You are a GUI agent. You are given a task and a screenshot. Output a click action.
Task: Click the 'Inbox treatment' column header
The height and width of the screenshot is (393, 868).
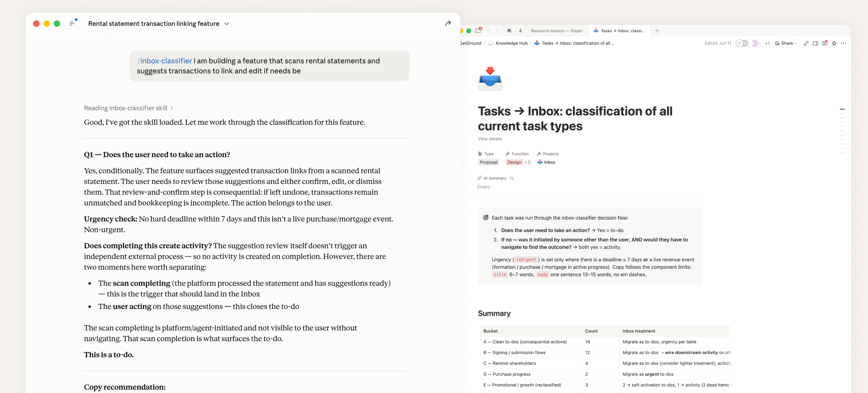click(675, 331)
